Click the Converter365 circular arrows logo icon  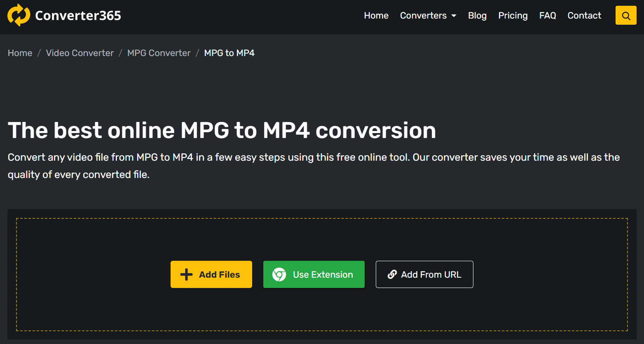pyautogui.click(x=19, y=15)
